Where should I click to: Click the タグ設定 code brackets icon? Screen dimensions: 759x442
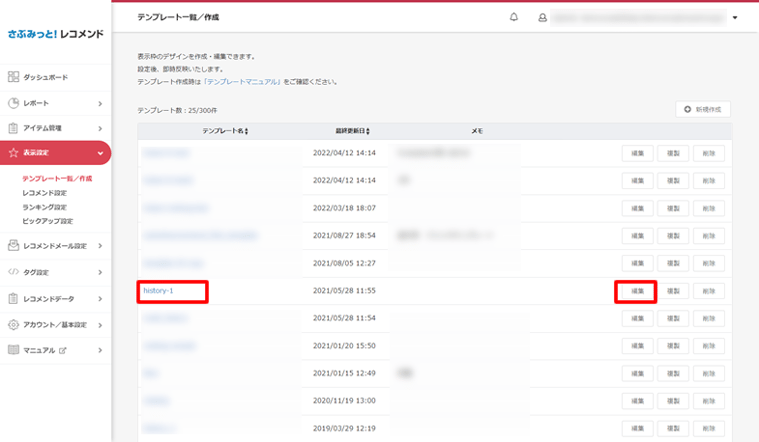coord(13,272)
